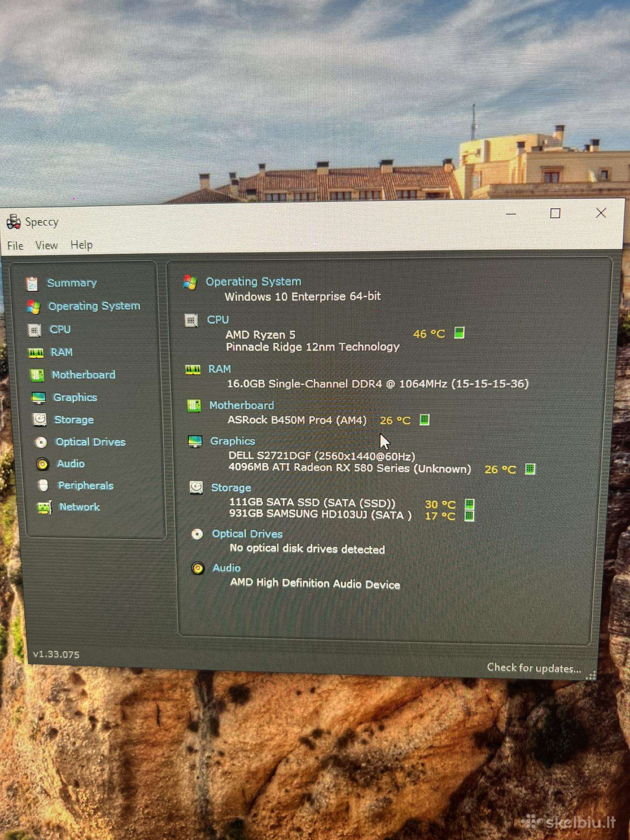Screen dimensions: 630x840
Task: Click the text 'AMD Ryzen 5'
Action: [260, 335]
